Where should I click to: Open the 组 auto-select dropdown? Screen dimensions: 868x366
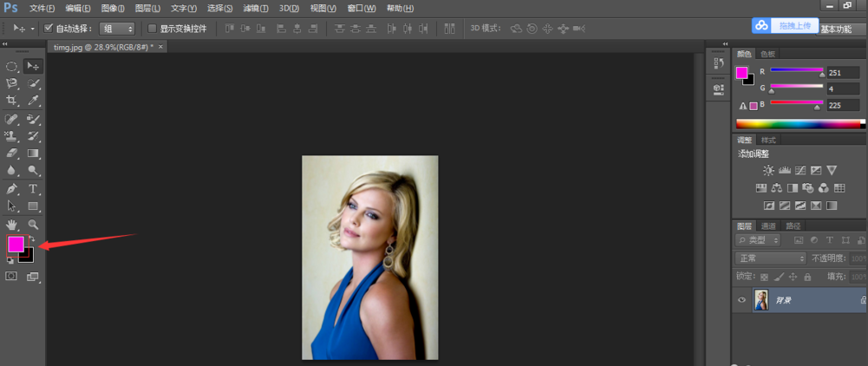tap(116, 29)
